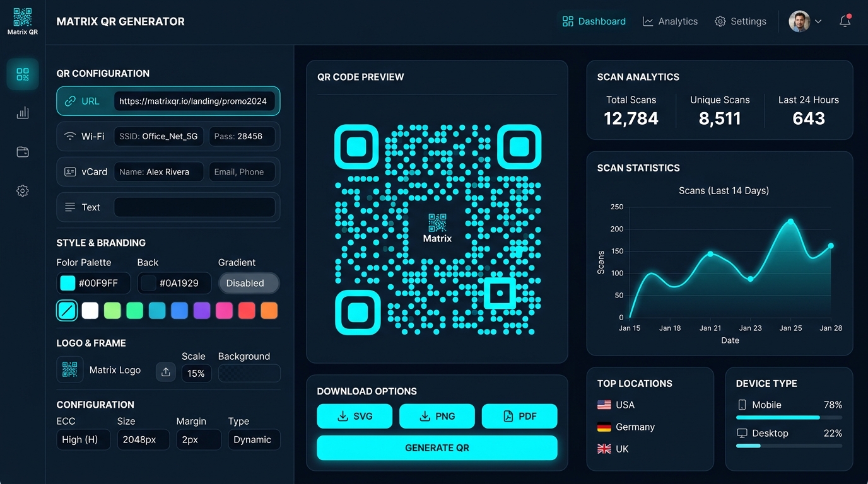Open the bar chart sidebar icon
868x484 pixels.
(x=23, y=113)
